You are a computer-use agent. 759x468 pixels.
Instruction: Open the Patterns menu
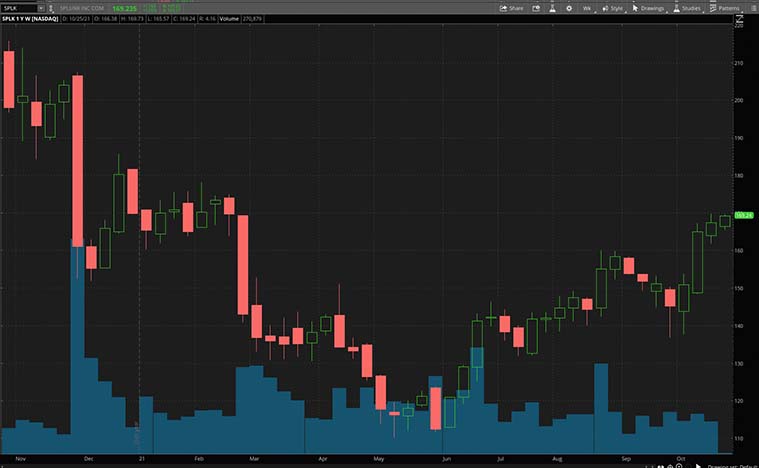point(725,8)
